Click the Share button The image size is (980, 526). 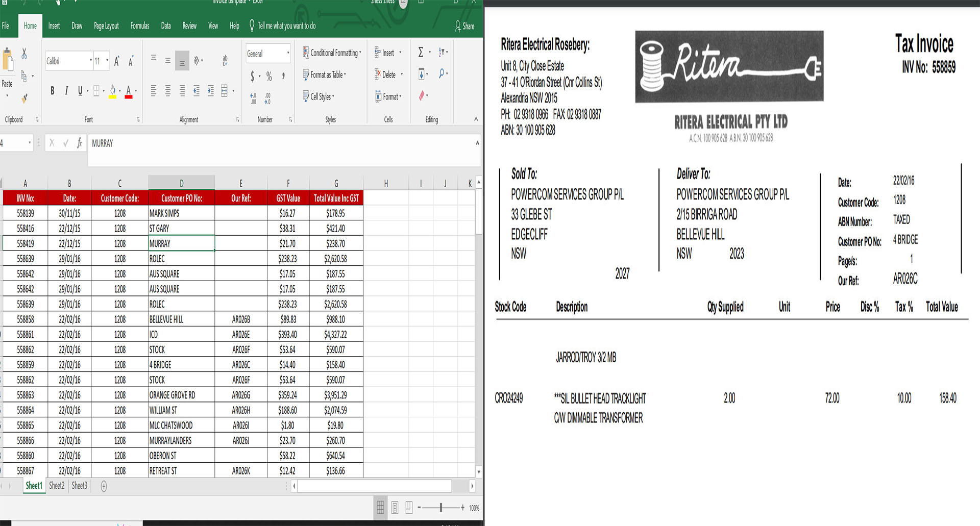(465, 26)
